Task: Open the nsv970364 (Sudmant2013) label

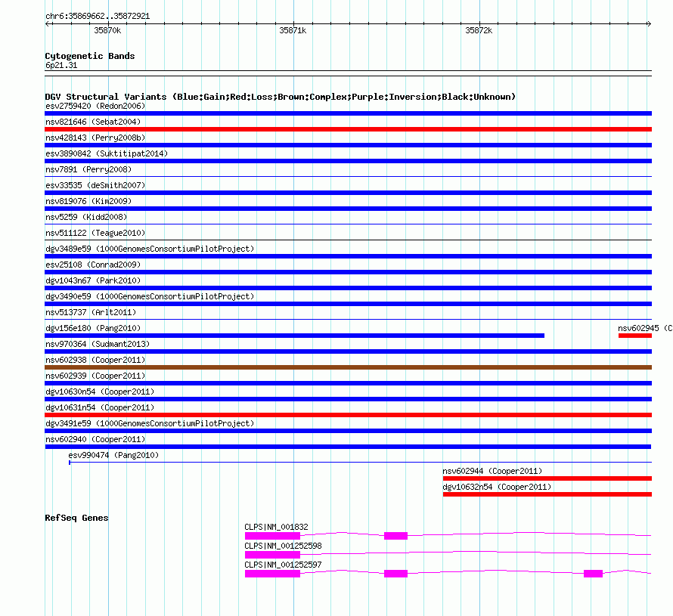Action: 98,344
